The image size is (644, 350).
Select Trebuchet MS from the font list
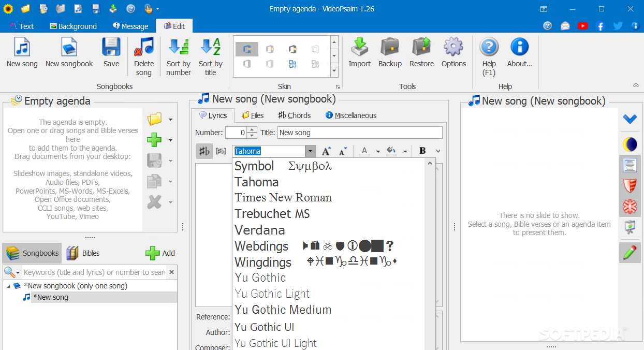tap(272, 214)
